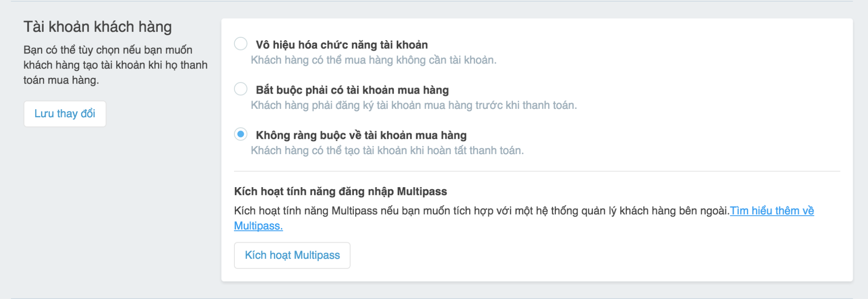Click the label Không ràng buộc về tài khoản mua hàng

click(361, 135)
